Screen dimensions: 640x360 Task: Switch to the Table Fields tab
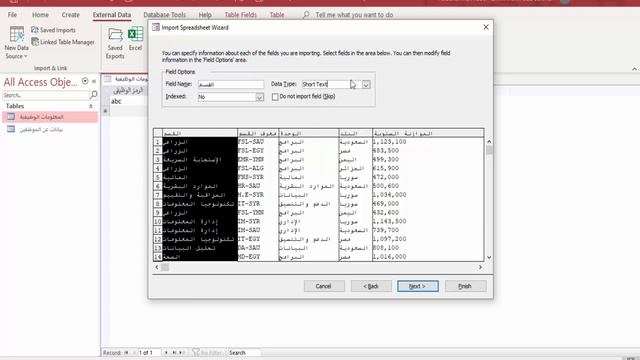pos(240,15)
